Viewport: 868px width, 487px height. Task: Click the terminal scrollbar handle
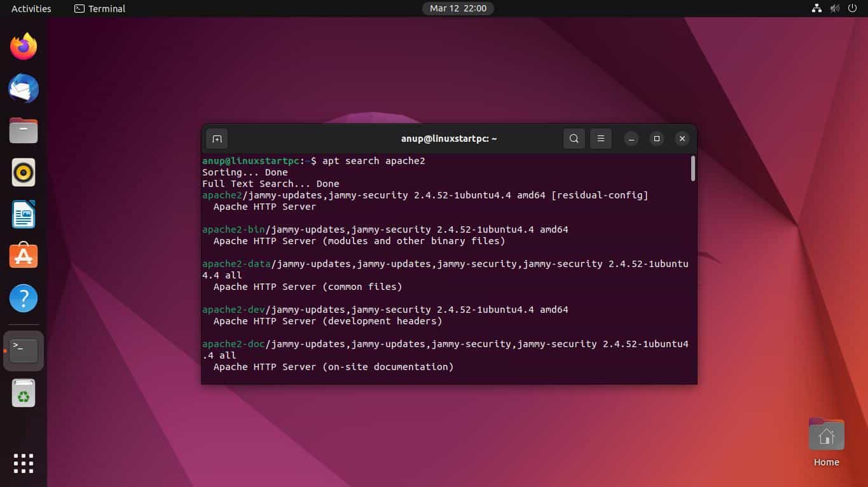(692, 168)
